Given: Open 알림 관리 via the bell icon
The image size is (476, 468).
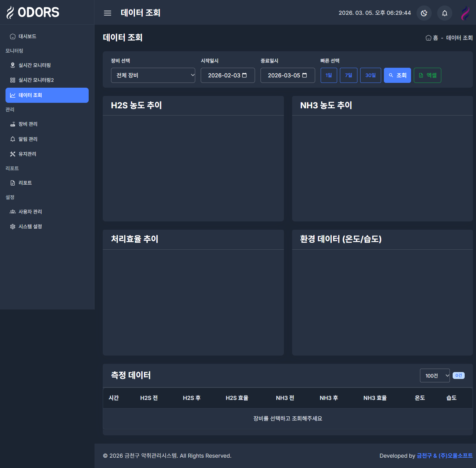Looking at the screenshot, I should click(13, 139).
